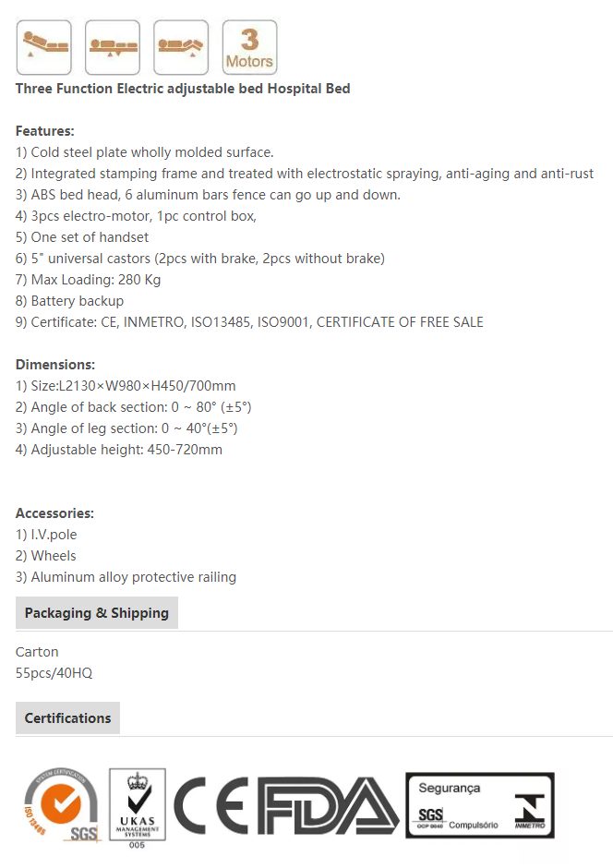Click the Segurança INMETRO certification badge
The image size is (613, 868).
[480, 805]
